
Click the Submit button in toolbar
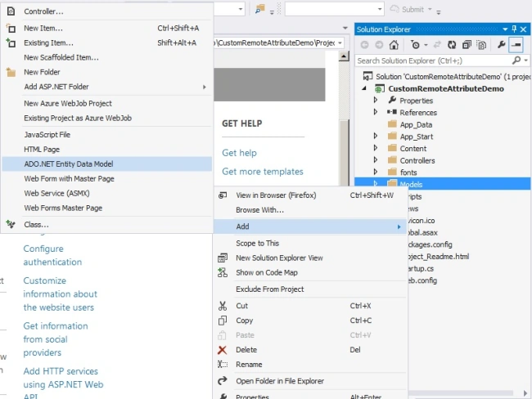coord(407,9)
